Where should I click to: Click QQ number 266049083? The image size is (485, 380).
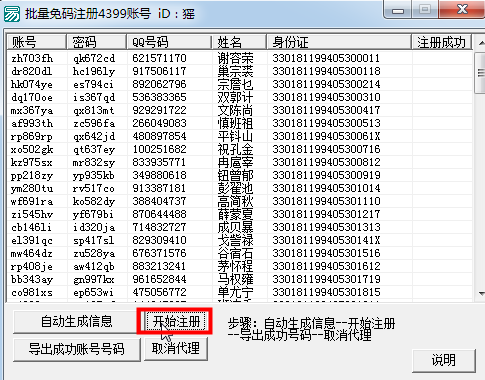pos(159,123)
